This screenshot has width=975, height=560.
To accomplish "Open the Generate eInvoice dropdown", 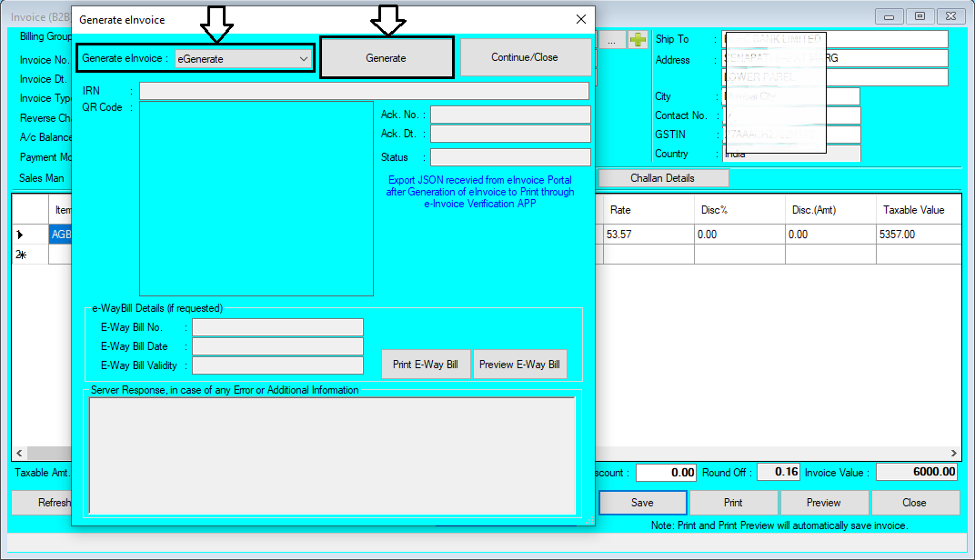I will click(303, 57).
